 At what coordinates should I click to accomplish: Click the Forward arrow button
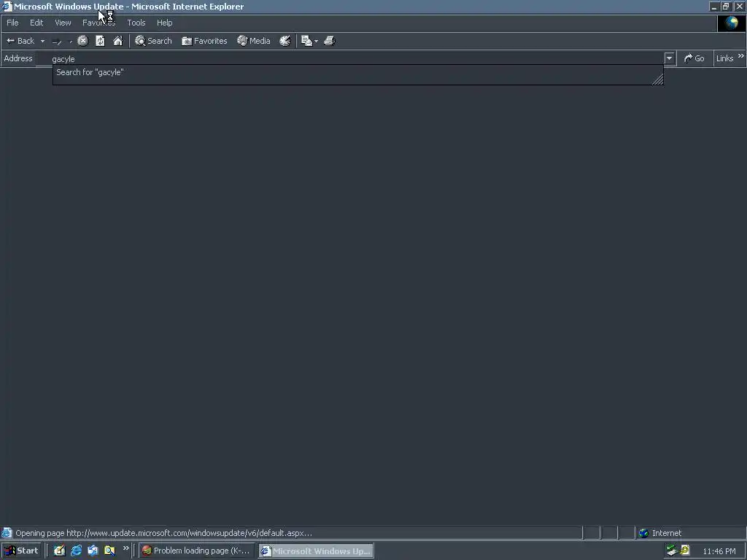[x=57, y=42]
